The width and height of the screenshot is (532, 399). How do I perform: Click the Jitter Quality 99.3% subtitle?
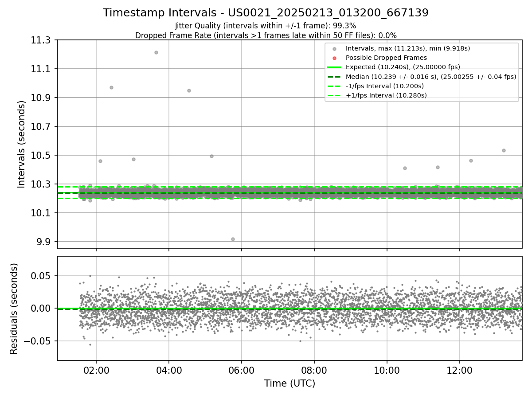coord(266,26)
